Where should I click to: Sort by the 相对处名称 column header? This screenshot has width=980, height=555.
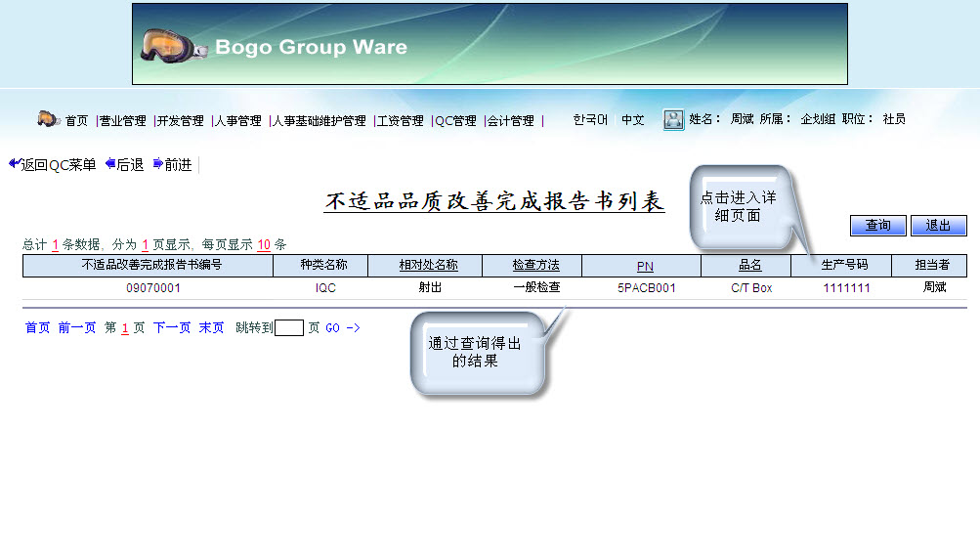coord(428,265)
